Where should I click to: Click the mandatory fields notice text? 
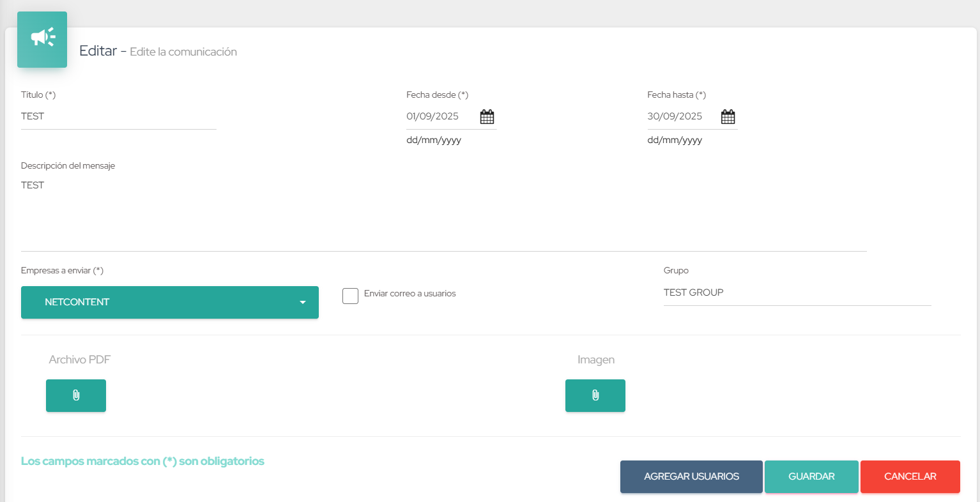[142, 461]
